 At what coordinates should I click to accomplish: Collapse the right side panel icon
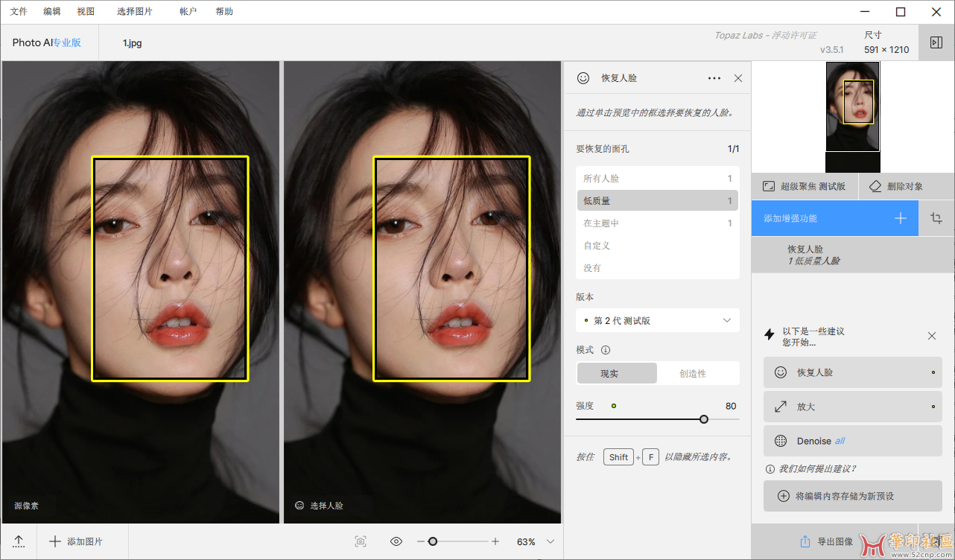[x=936, y=42]
